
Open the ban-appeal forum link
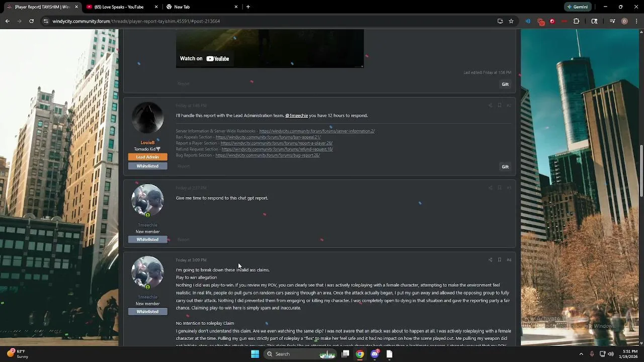268,137
